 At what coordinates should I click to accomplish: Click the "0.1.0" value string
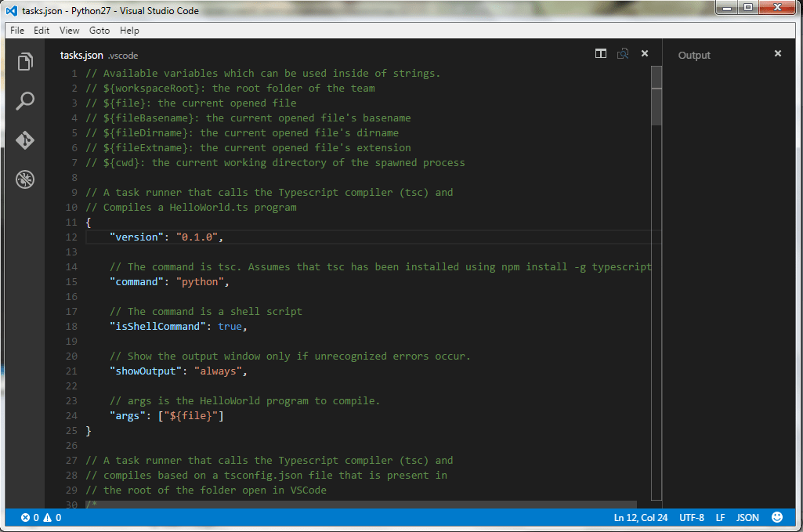tap(197, 237)
